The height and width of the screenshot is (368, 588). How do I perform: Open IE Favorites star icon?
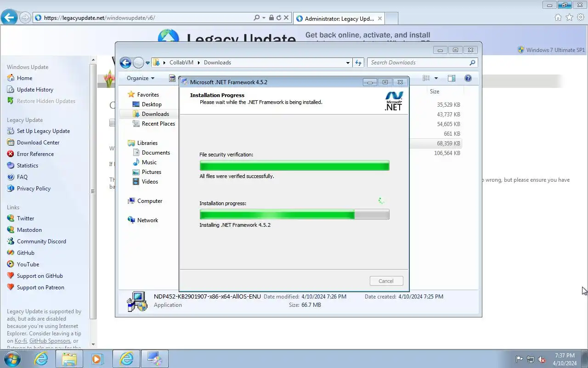[x=569, y=17]
